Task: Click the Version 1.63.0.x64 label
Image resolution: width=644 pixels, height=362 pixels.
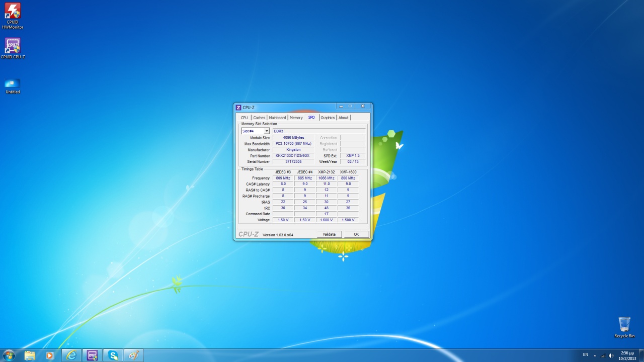Action: 278,235
